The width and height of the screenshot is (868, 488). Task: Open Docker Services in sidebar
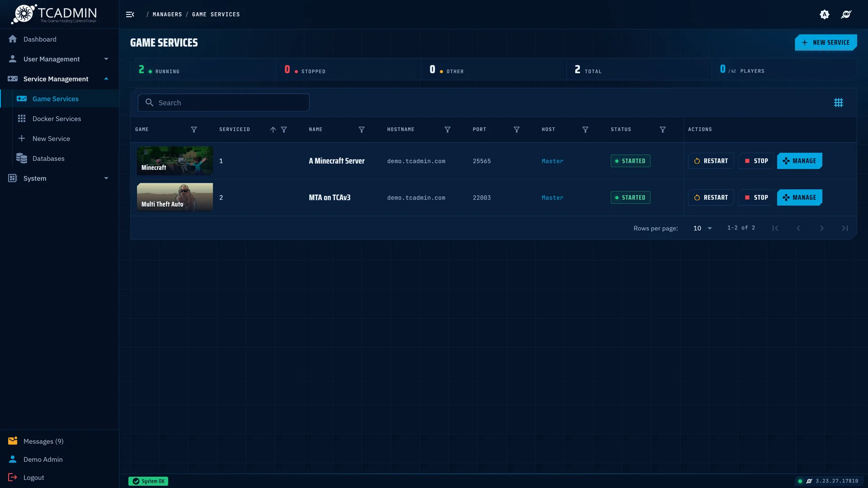59,119
